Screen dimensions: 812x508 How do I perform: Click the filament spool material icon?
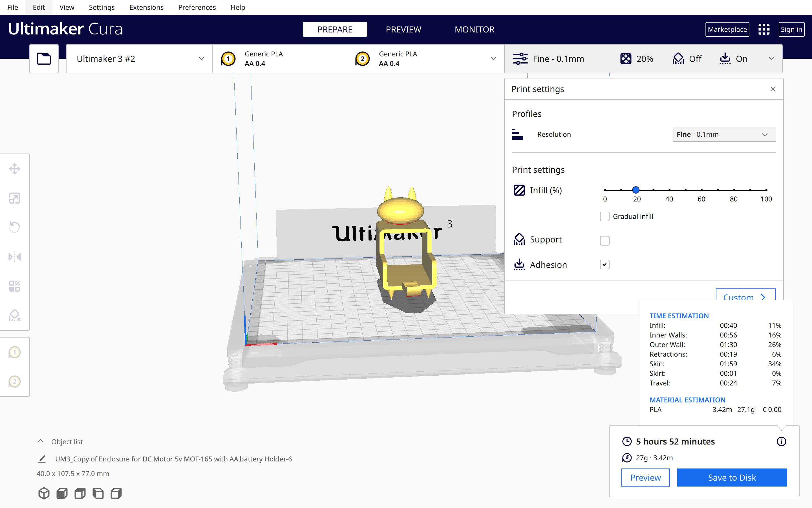[x=627, y=457]
